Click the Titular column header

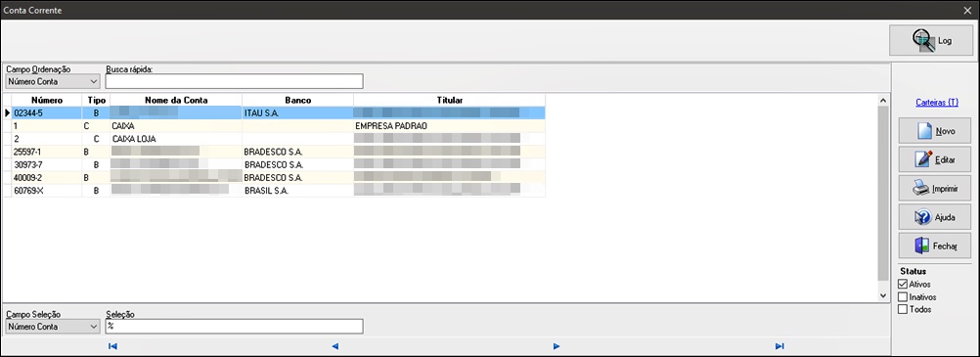tap(449, 100)
